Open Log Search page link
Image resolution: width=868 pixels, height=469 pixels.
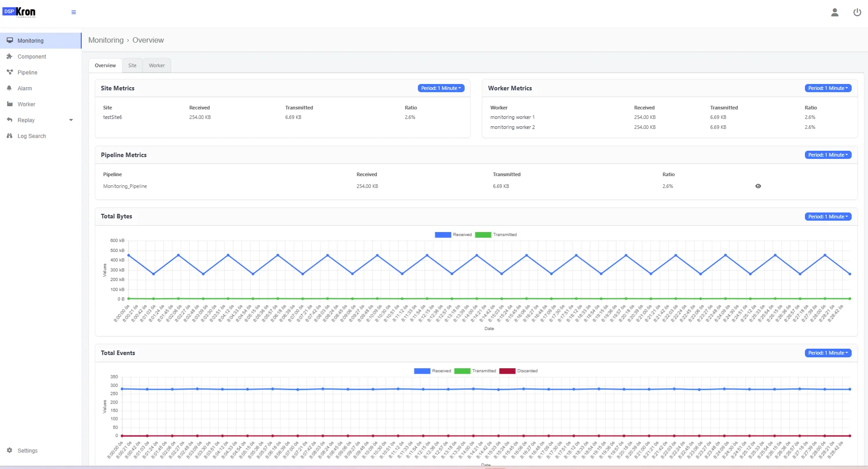pyautogui.click(x=32, y=136)
